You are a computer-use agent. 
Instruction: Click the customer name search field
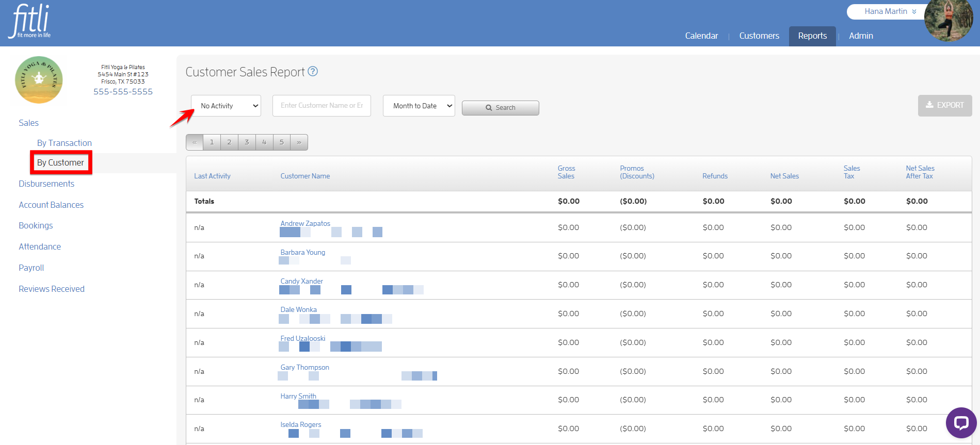(x=322, y=106)
